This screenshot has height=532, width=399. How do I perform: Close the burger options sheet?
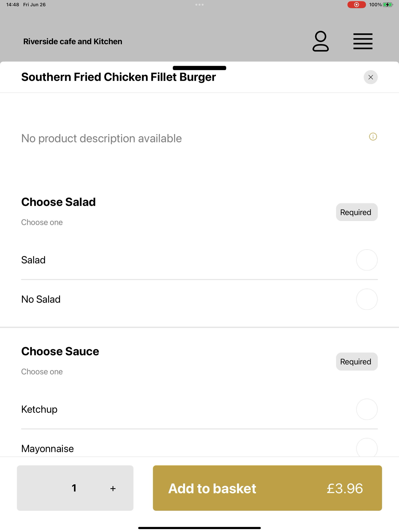371,77
